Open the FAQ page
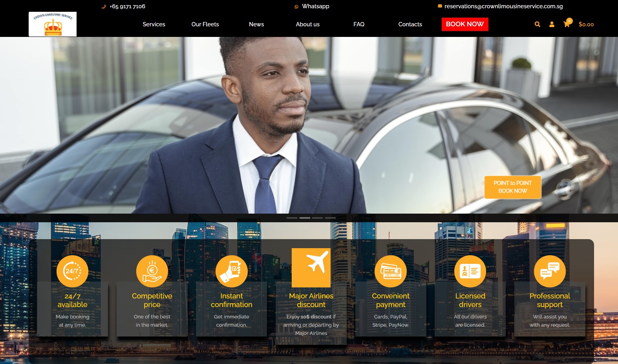This screenshot has height=364, width=618. pyautogui.click(x=359, y=24)
